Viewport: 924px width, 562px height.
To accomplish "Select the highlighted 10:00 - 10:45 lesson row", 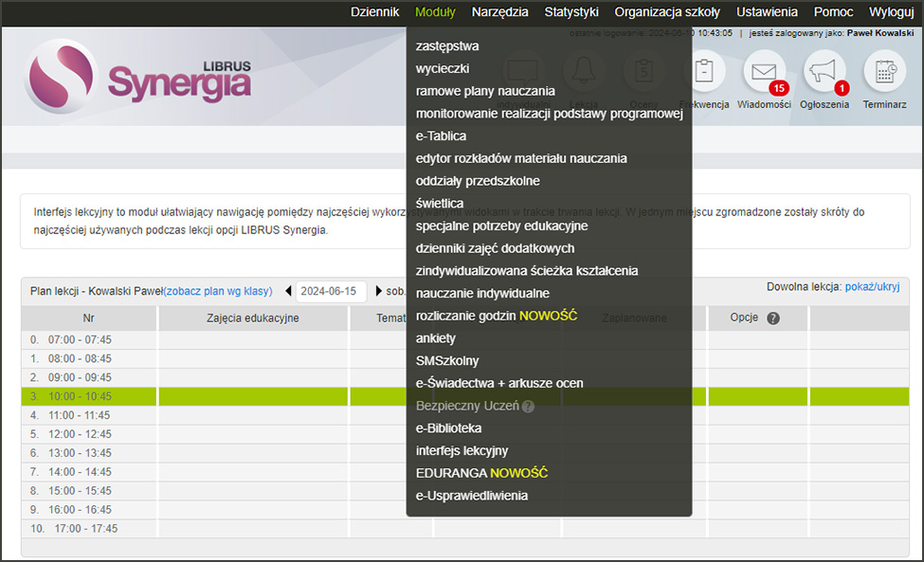I will click(190, 397).
